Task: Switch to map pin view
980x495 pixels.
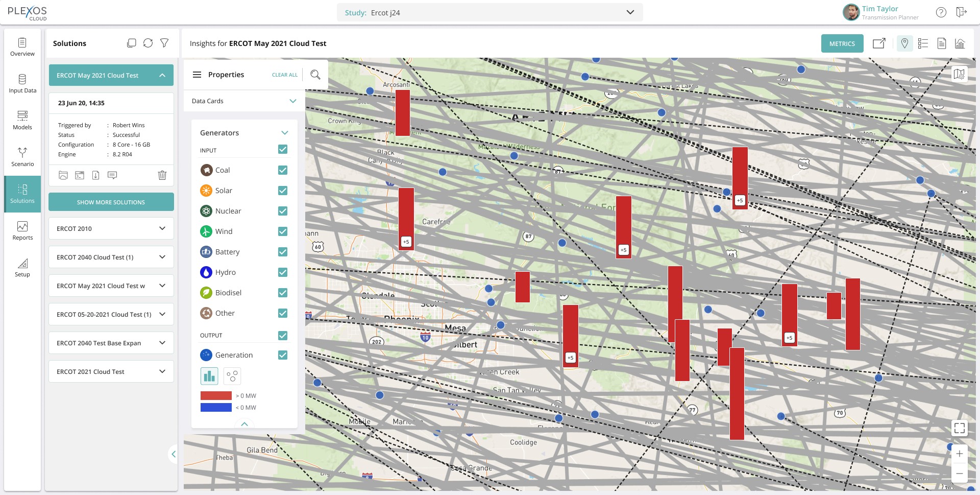Action: point(904,43)
